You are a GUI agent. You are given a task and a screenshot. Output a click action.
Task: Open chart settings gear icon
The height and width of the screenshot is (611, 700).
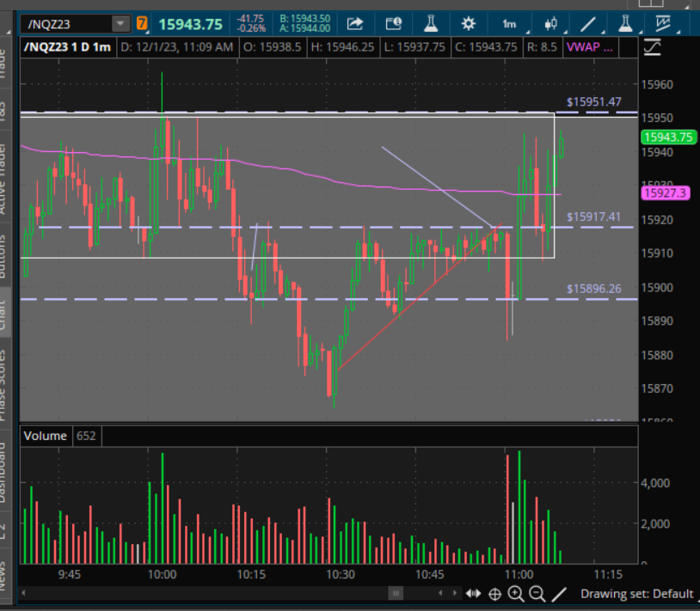[468, 23]
